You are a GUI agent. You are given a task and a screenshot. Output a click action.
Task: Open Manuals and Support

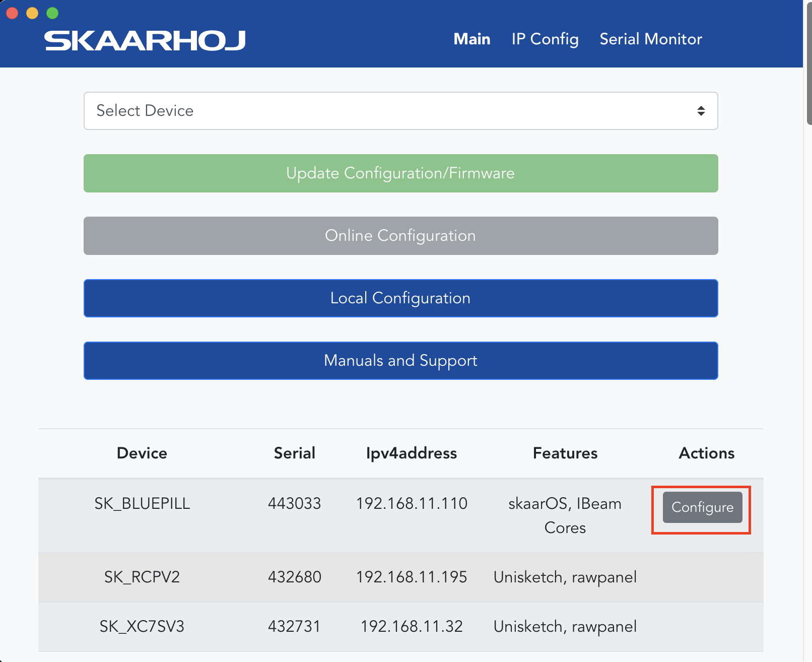click(x=400, y=361)
